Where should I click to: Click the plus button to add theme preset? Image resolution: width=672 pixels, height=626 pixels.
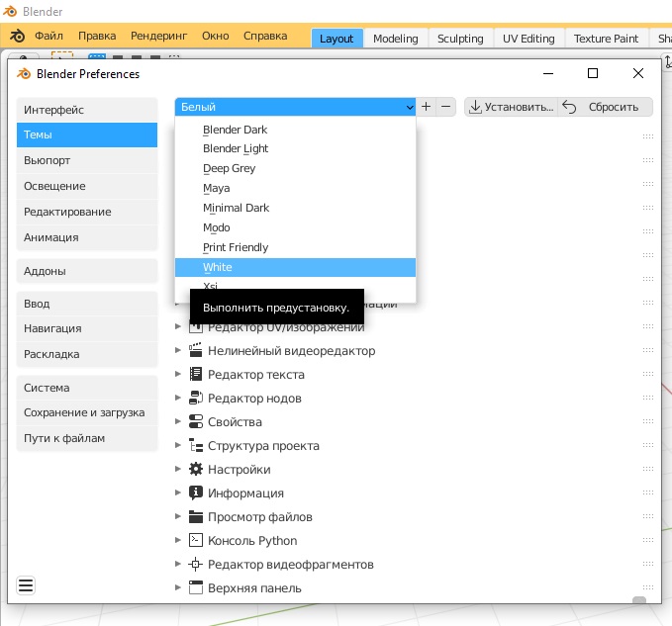pyautogui.click(x=426, y=107)
